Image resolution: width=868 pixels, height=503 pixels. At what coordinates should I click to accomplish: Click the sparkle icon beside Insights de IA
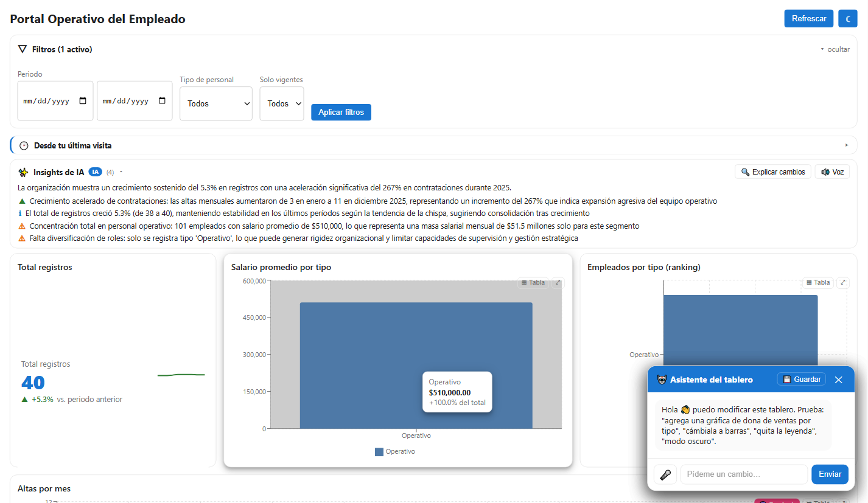click(24, 172)
